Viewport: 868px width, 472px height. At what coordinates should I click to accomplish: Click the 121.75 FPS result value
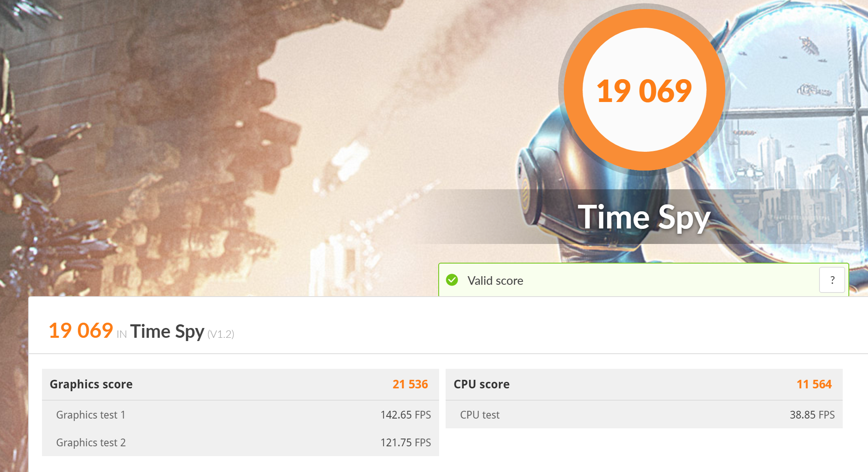(x=406, y=443)
